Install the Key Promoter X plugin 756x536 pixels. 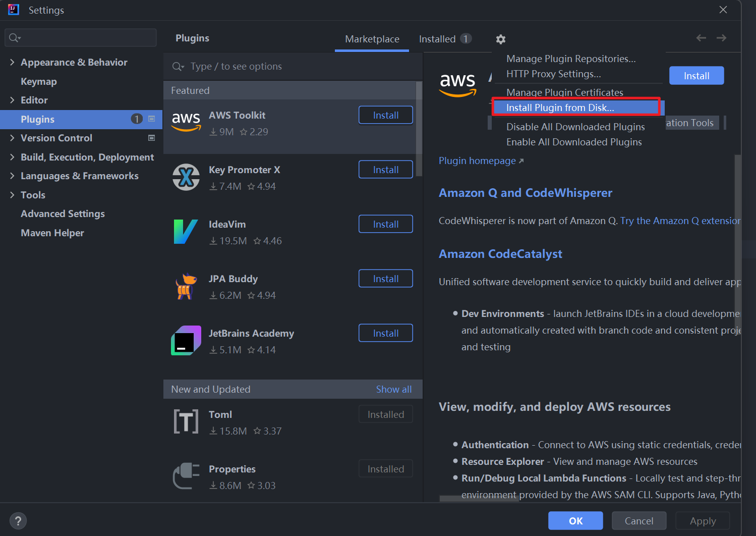[386, 170]
